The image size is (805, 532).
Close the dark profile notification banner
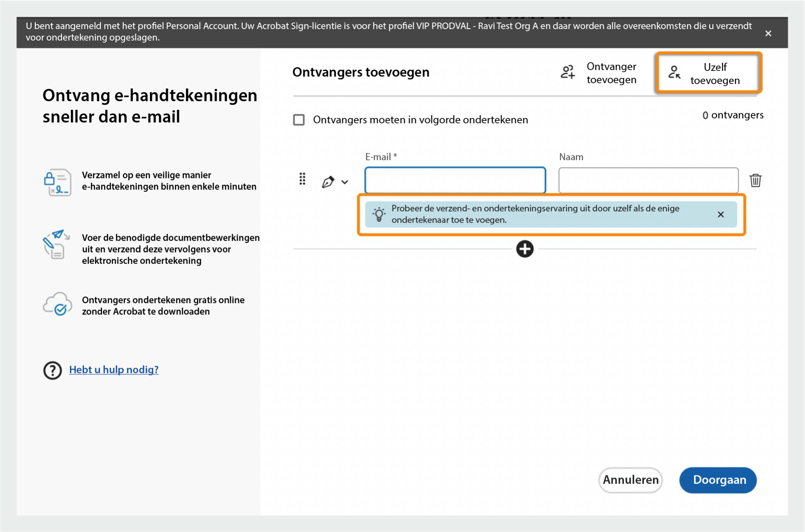coord(768,34)
